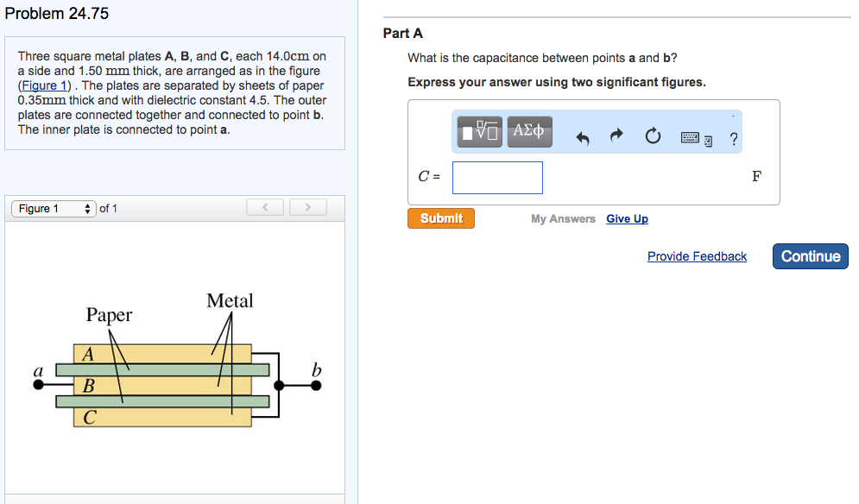Click the capacitance C answer field
Viewport: 859px width, 504px height.
[497, 178]
